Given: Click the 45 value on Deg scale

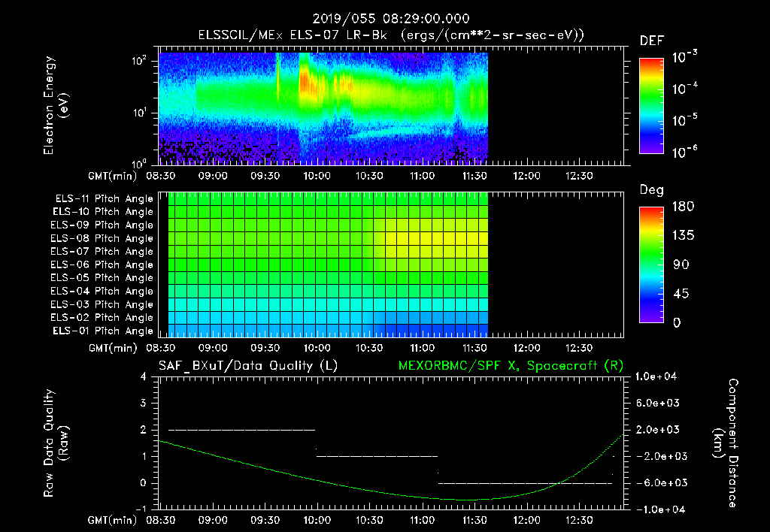Looking at the screenshot, I should [x=681, y=294].
